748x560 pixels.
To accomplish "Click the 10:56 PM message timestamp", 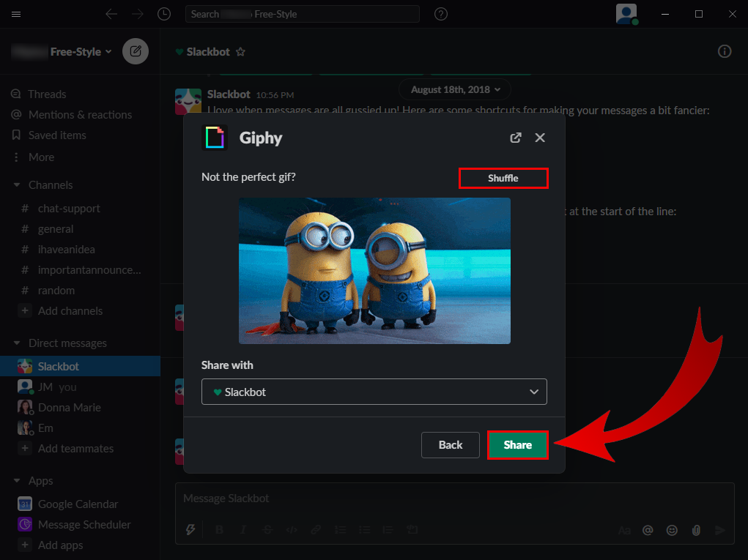I will [x=275, y=95].
